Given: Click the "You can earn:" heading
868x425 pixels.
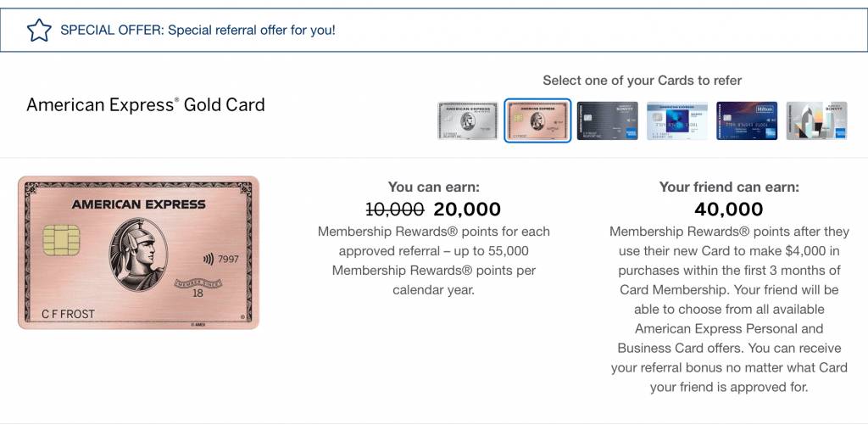Looking at the screenshot, I should [433, 187].
